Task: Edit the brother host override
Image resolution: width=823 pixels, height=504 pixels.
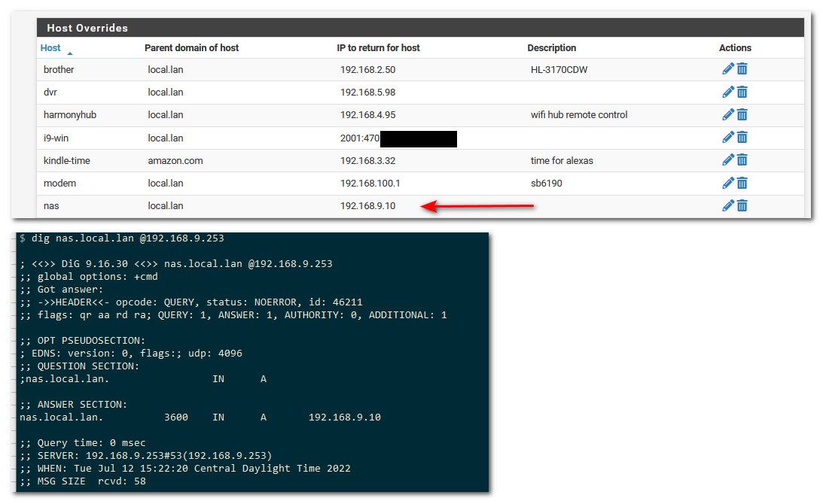Action: click(x=728, y=68)
